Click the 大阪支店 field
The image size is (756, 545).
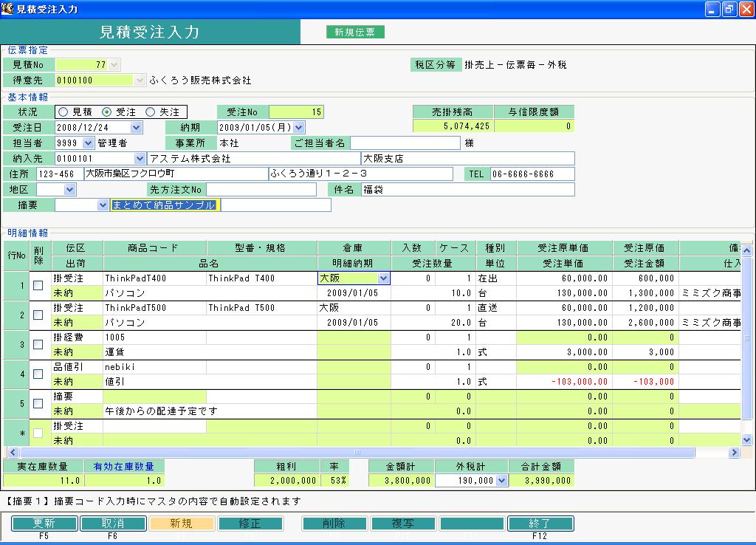tap(467, 158)
